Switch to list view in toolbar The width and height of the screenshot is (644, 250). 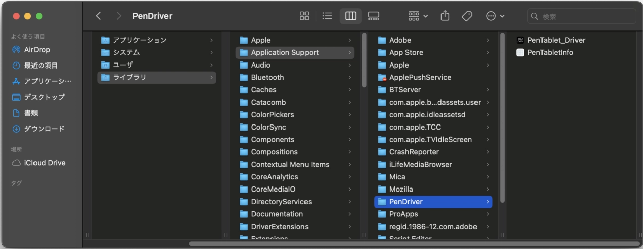coord(327,16)
